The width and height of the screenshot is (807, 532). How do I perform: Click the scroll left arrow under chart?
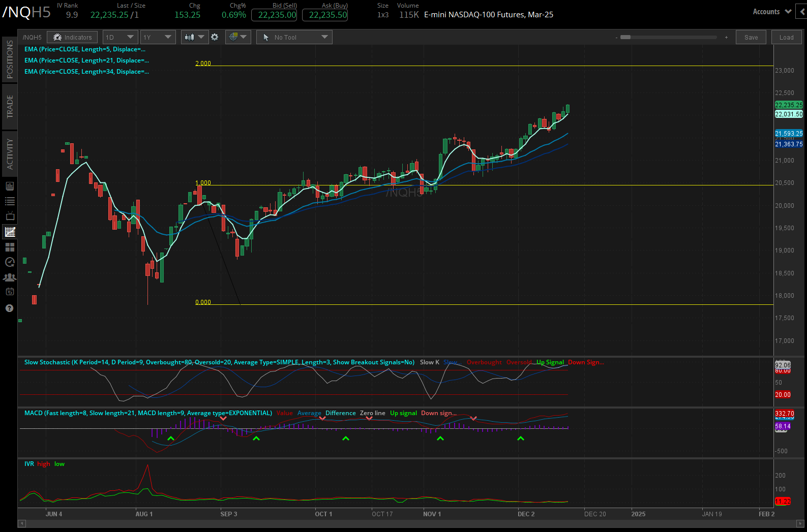21,523
